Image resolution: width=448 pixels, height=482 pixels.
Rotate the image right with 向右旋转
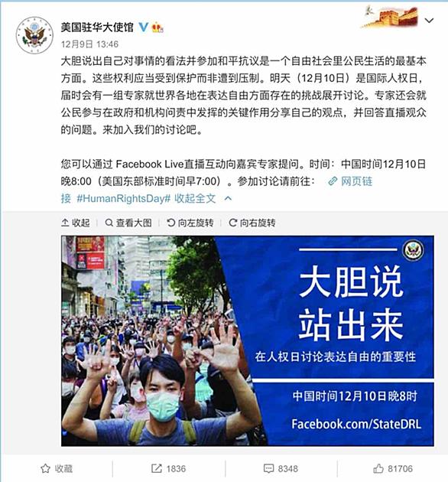pyautogui.click(x=252, y=223)
